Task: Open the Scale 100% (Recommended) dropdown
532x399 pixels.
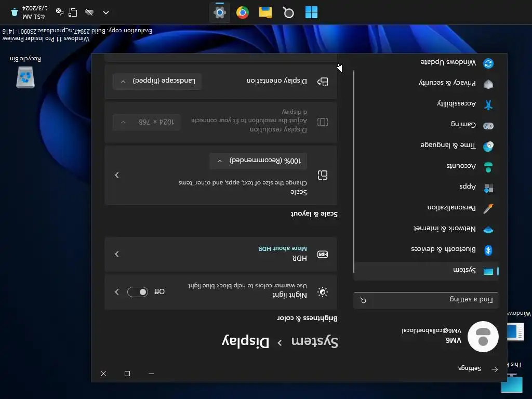Action: coord(258,161)
